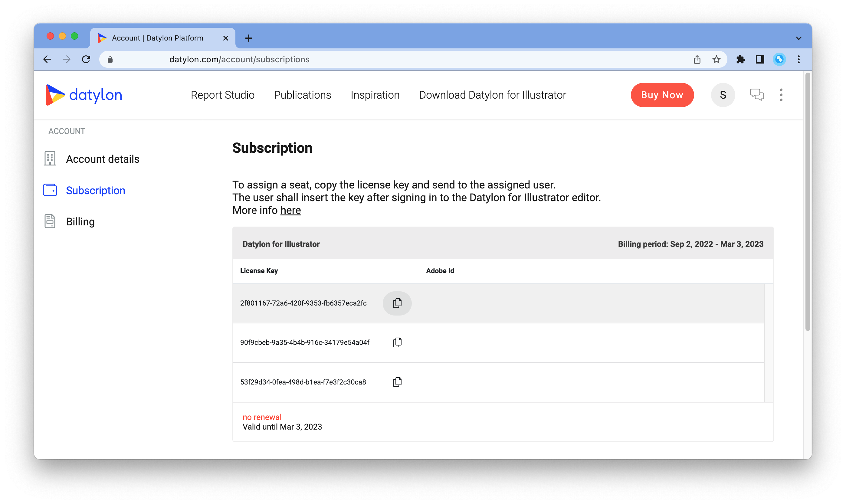Open Billing in the sidebar
Image resolution: width=846 pixels, height=504 pixels.
pos(80,221)
